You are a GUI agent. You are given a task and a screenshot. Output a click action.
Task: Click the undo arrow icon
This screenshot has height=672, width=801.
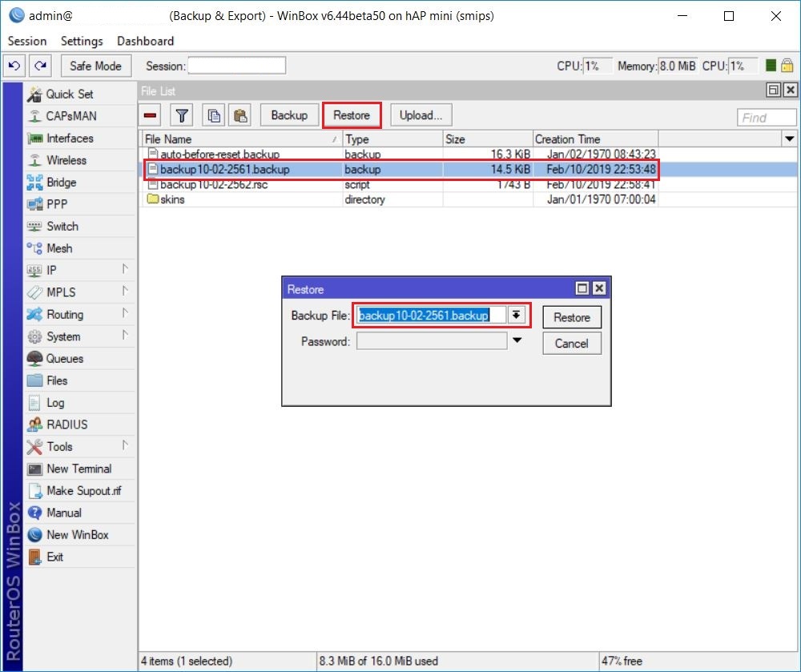pos(13,65)
